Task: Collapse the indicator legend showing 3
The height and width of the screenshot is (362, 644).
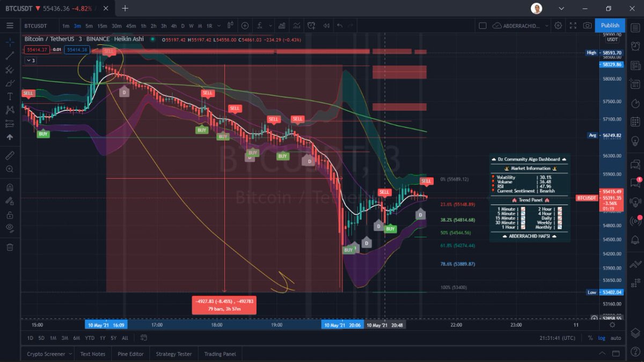Action: [31, 61]
